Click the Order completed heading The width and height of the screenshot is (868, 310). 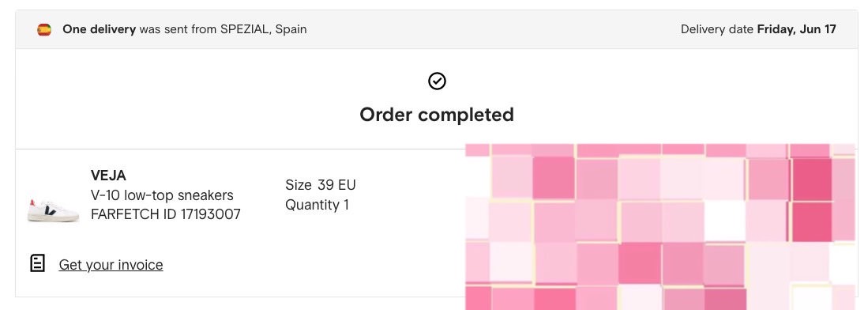pos(437,114)
